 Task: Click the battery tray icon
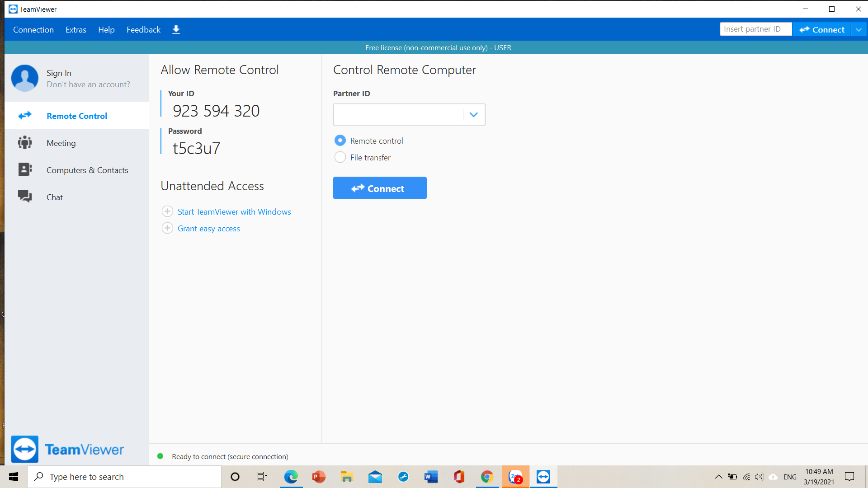(x=732, y=477)
